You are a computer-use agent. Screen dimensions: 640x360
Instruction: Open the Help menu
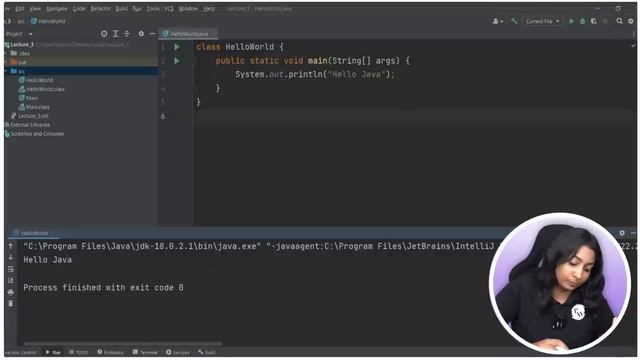tap(209, 9)
